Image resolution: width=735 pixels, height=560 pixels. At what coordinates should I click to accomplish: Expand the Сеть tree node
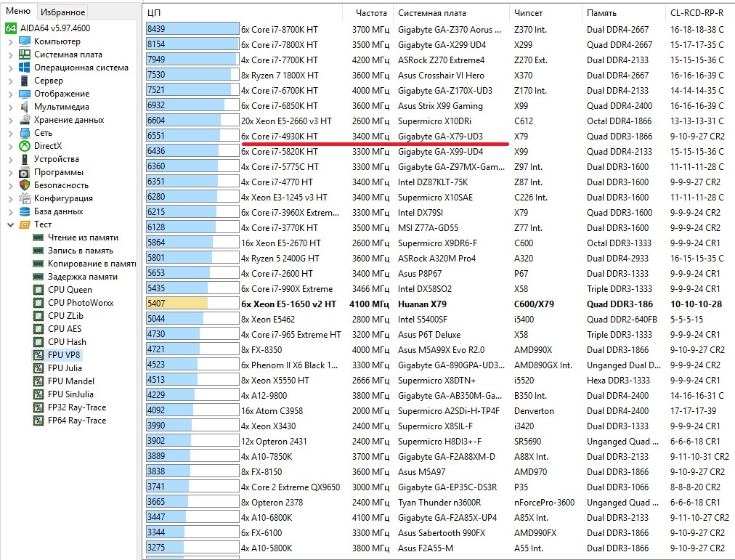coord(11,134)
